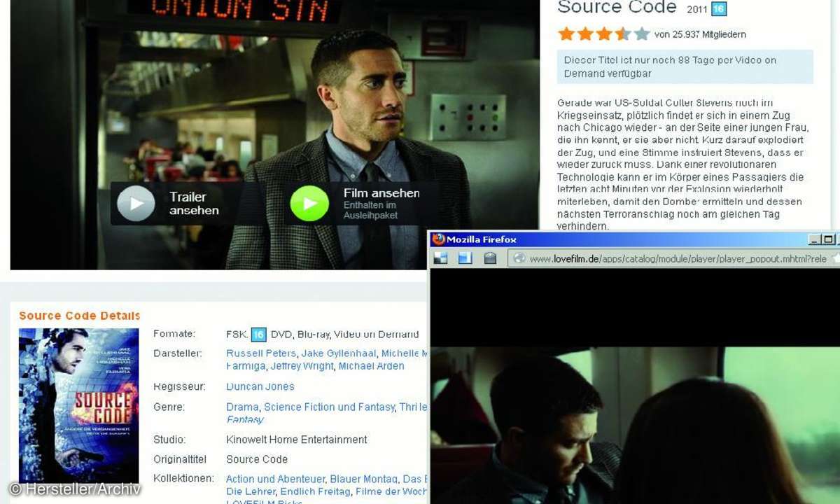Click the third toolbar icon in the Firefox popup
The width and height of the screenshot is (840, 504).
tap(490, 258)
